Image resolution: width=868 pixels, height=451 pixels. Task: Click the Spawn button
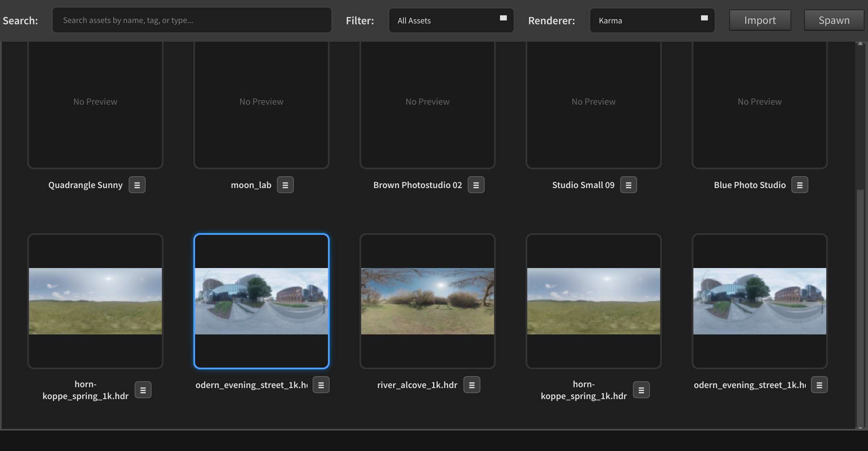(x=834, y=20)
